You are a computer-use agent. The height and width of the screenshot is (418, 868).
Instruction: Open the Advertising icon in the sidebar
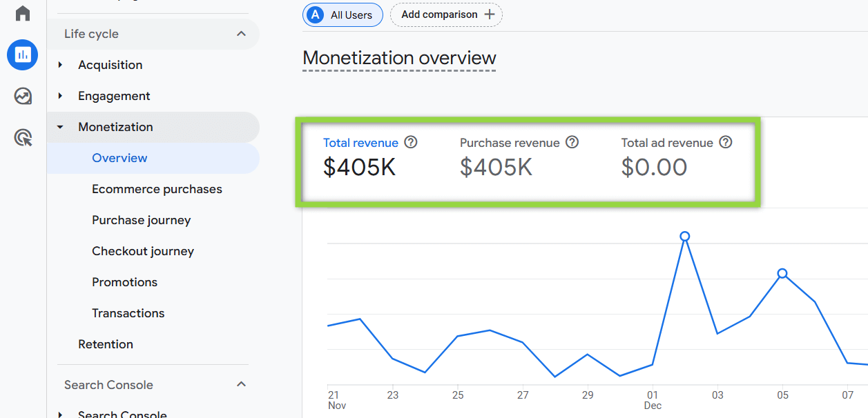(22, 137)
